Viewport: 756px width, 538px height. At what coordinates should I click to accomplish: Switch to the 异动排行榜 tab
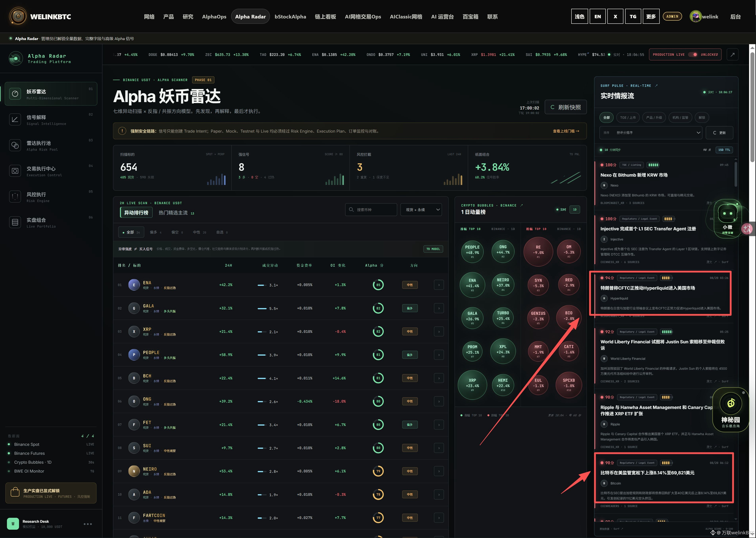(x=136, y=213)
